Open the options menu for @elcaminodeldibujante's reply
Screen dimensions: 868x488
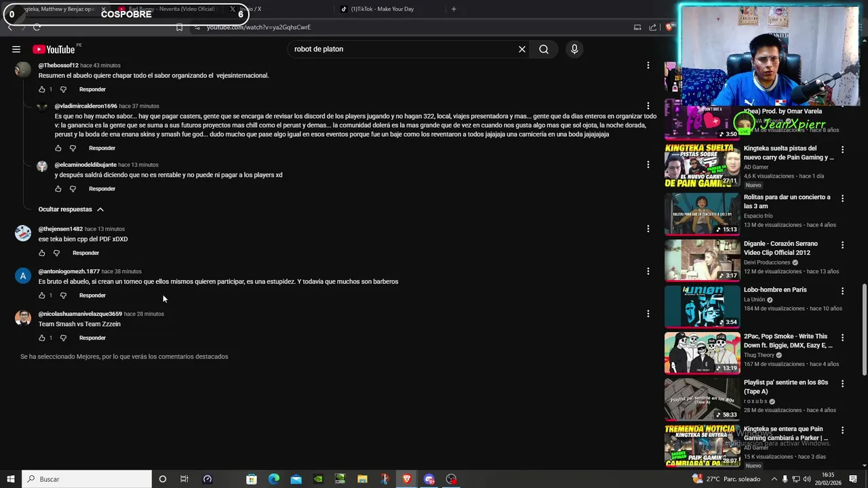pyautogui.click(x=648, y=165)
